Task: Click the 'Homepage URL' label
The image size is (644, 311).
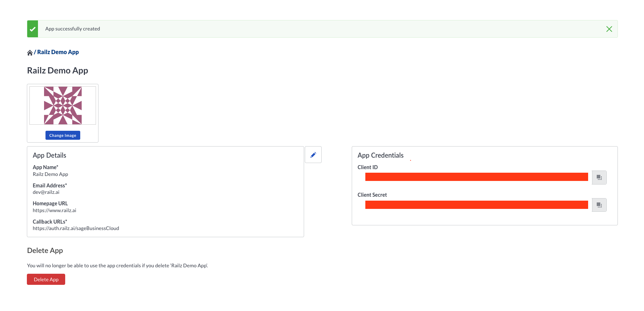Action: tap(50, 204)
